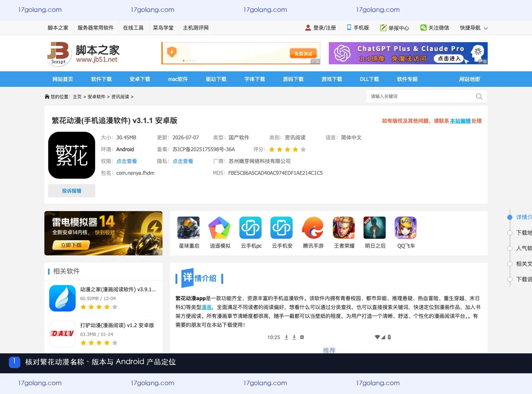Click the 投诉报错 button
The image size is (532, 394).
click(x=72, y=191)
